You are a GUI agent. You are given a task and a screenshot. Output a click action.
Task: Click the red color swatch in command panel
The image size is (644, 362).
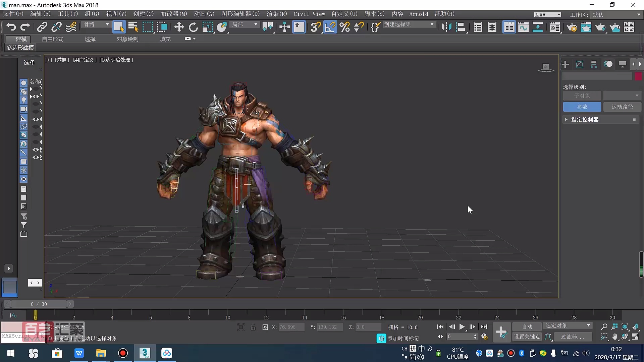[639, 76]
